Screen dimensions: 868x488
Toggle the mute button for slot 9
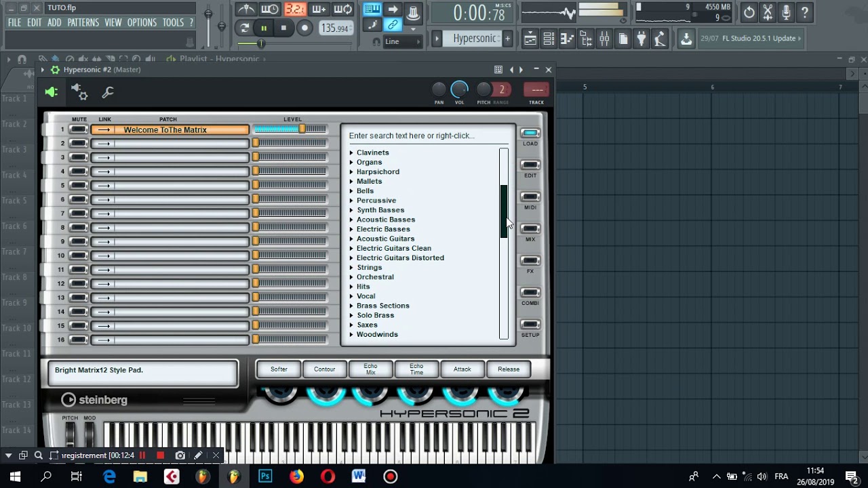(79, 242)
